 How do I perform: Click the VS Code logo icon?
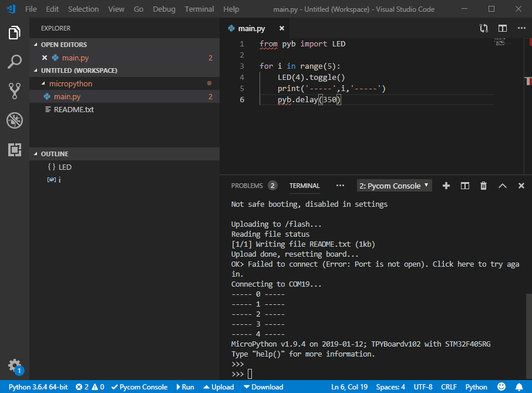11,9
